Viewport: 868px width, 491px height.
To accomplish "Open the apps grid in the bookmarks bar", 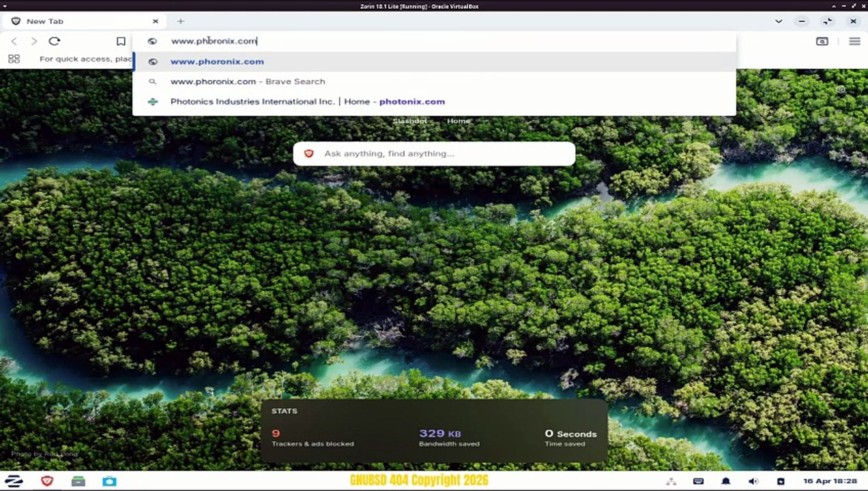I will click(x=14, y=59).
